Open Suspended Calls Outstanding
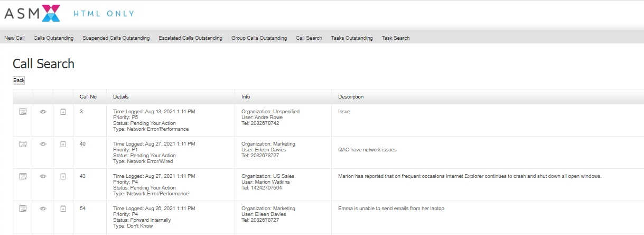The image size is (644, 235). point(116,38)
